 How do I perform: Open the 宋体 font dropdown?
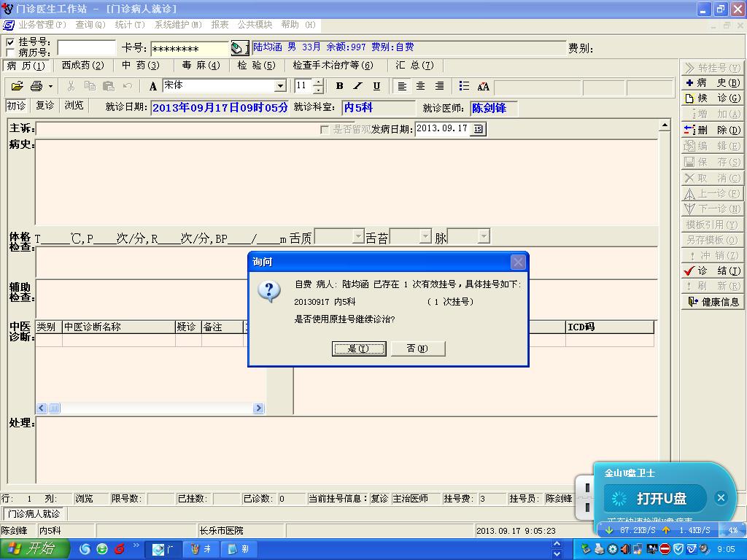(280, 86)
